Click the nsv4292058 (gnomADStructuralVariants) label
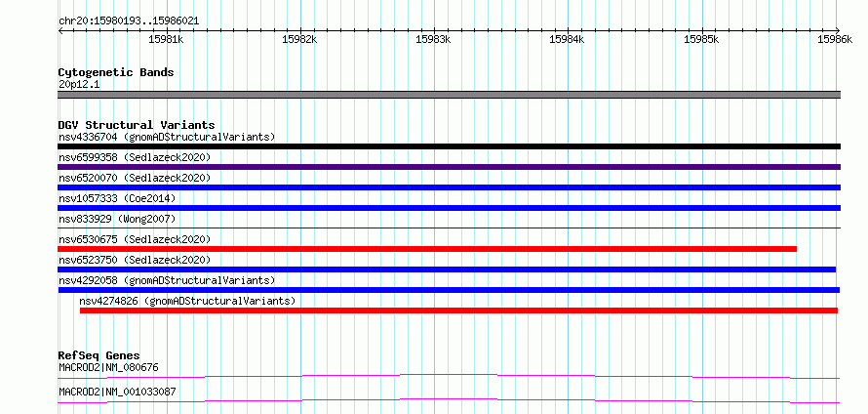 click(167, 280)
